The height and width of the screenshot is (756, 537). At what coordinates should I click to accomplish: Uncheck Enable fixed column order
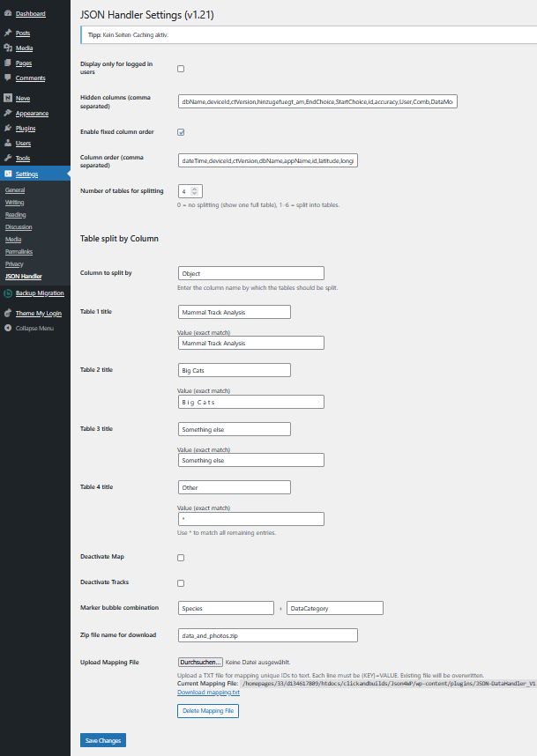(181, 132)
